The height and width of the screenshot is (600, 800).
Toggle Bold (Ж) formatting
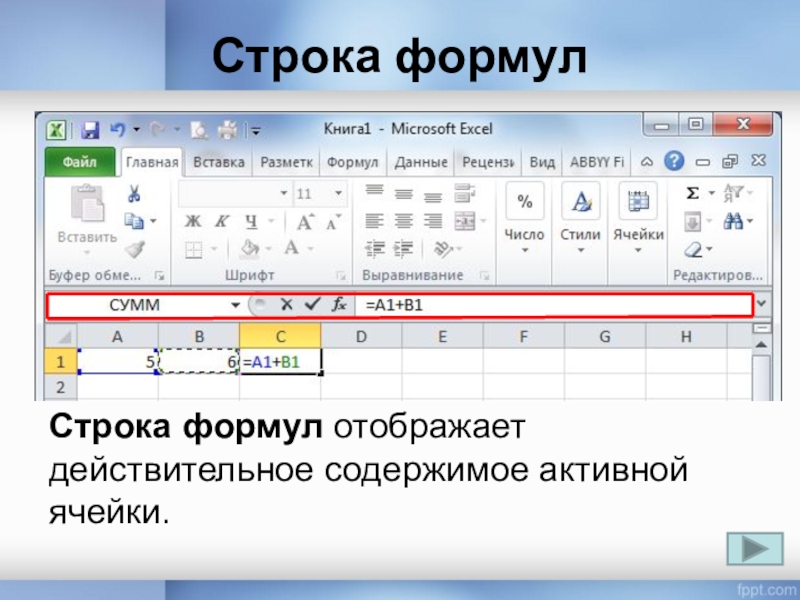[x=193, y=221]
